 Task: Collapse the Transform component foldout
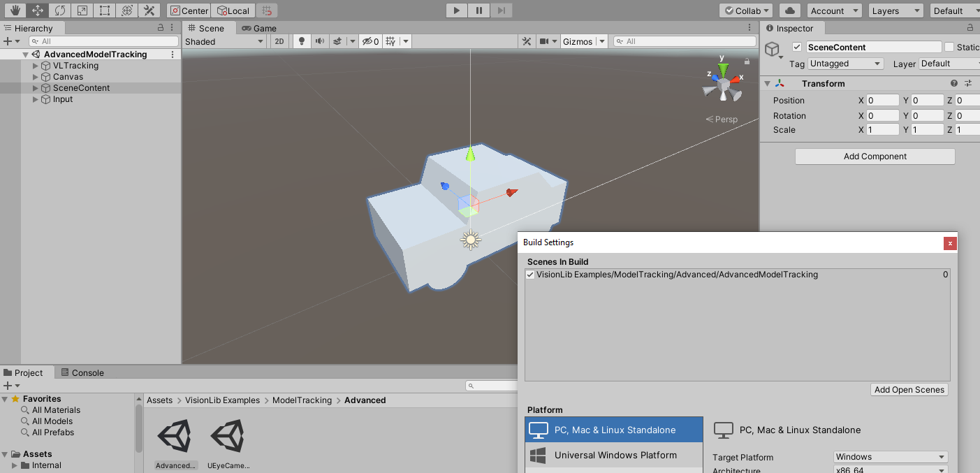(x=767, y=83)
